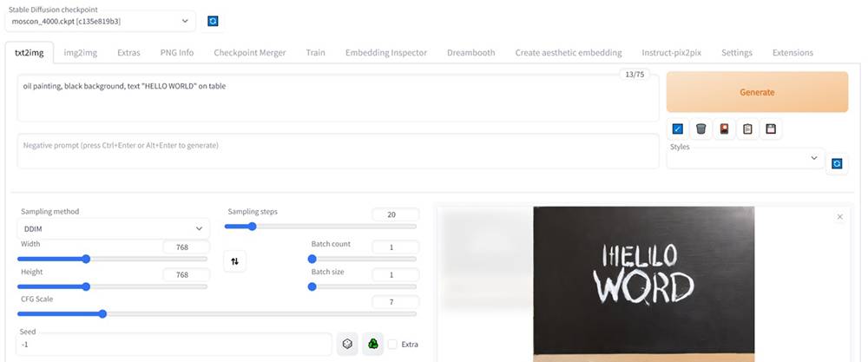Adjust the Width slider
Viewport: 868px width, 362px height.
pos(112,259)
